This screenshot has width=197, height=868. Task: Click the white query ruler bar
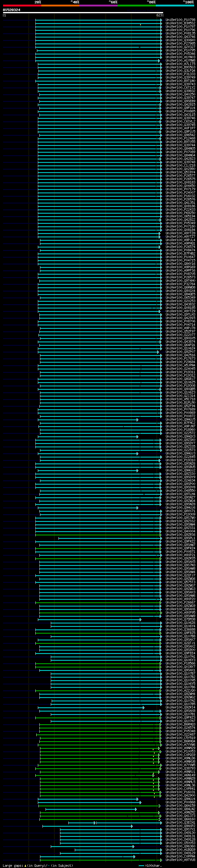tap(83, 13)
